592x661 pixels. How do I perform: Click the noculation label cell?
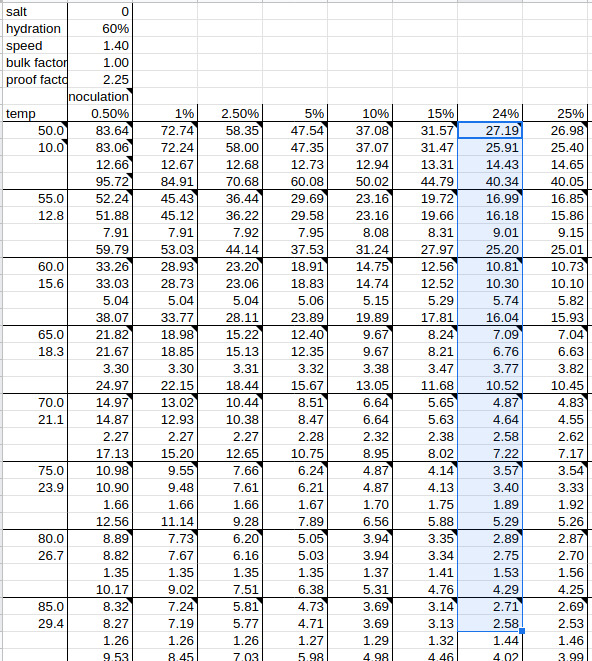coord(100,97)
